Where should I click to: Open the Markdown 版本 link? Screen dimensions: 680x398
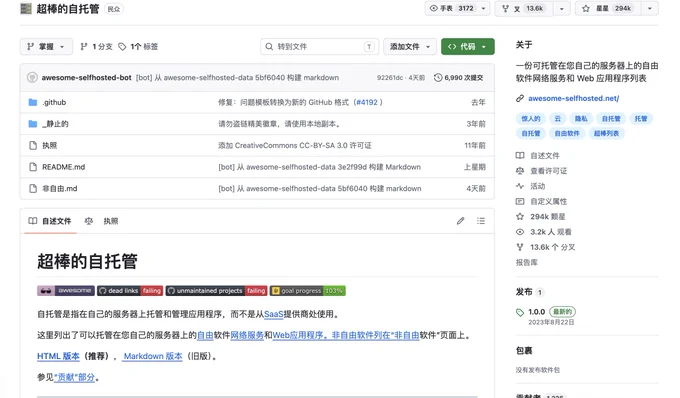pos(153,356)
